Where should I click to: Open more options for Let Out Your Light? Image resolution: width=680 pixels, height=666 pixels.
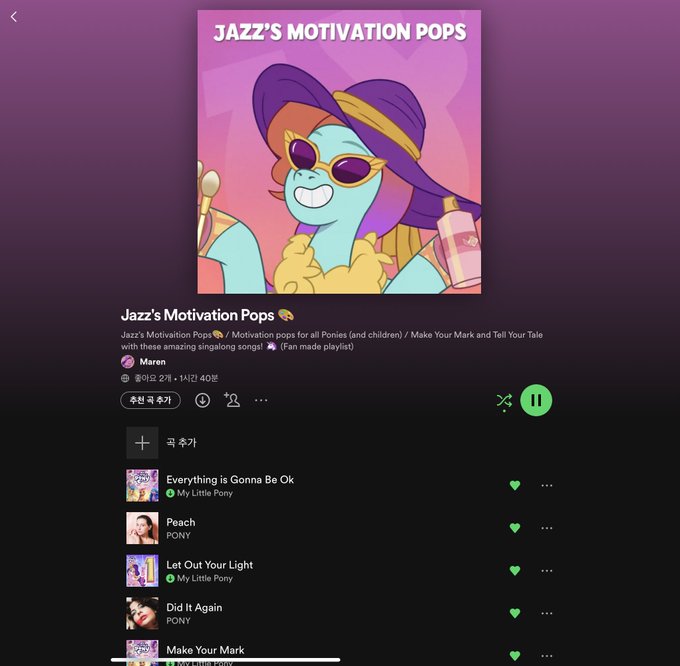tap(547, 571)
